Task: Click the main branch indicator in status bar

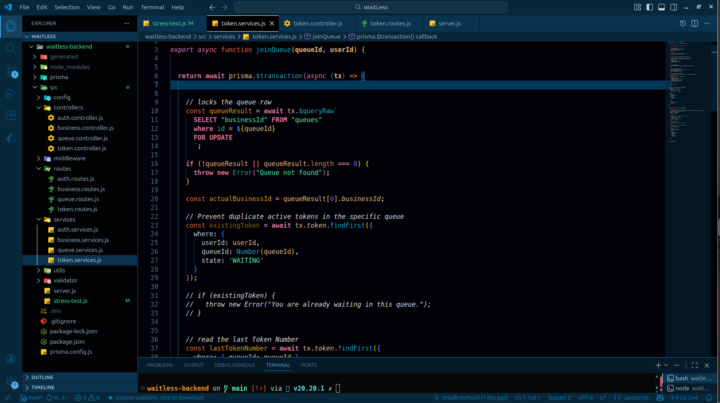Action: (31, 398)
